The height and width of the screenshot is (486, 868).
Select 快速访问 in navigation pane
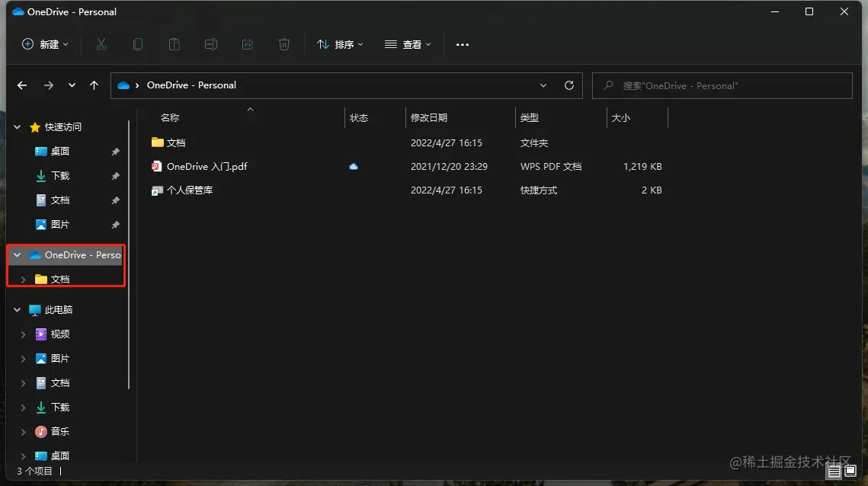(x=63, y=127)
